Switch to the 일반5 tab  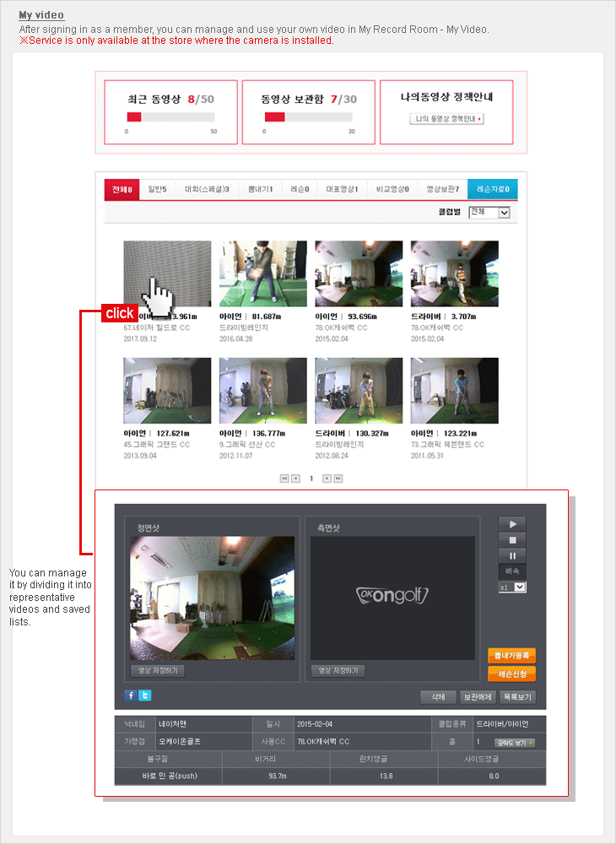point(157,190)
